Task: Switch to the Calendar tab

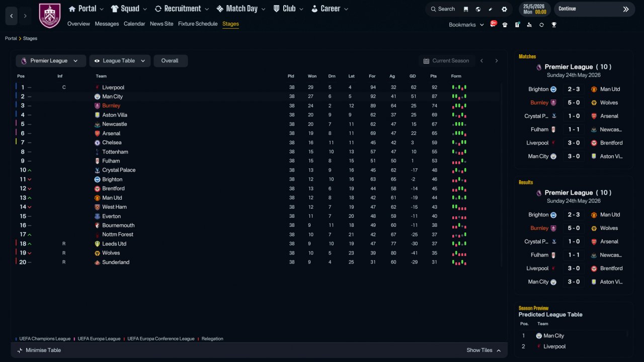Action: click(x=134, y=24)
